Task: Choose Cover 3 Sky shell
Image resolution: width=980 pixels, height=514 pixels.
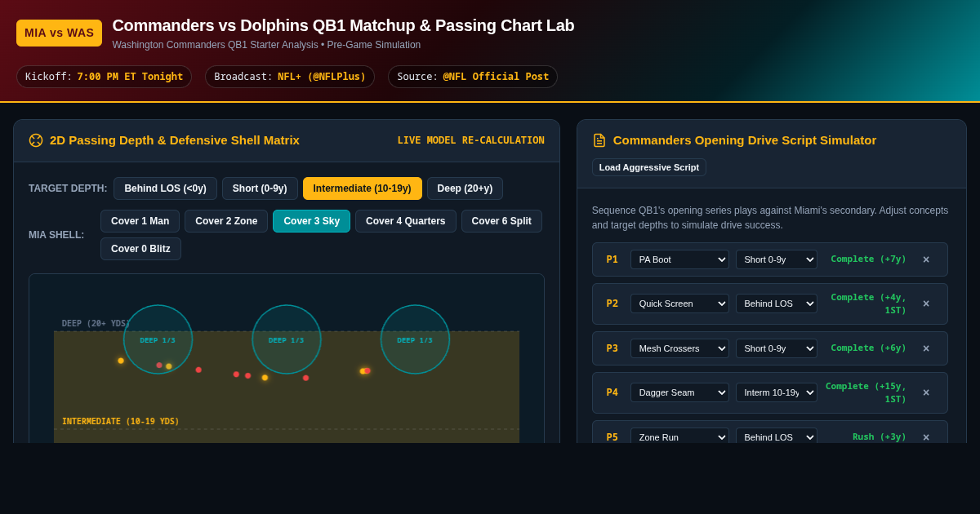Action: (311, 221)
